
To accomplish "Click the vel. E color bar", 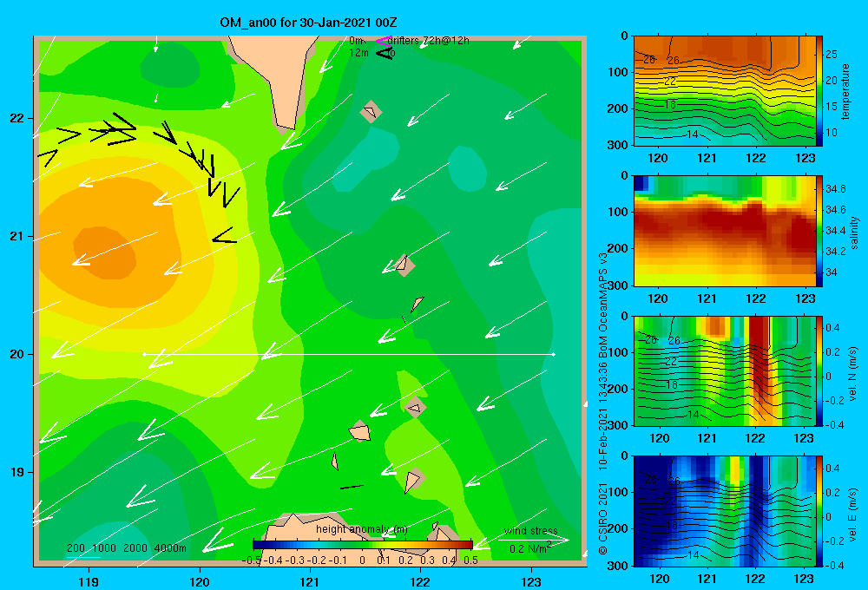I will pyautogui.click(x=819, y=511).
